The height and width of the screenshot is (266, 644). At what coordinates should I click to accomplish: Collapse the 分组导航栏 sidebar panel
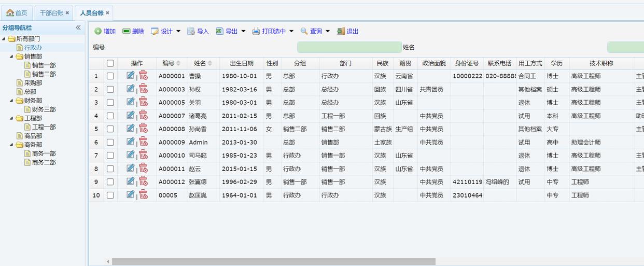pyautogui.click(x=78, y=27)
